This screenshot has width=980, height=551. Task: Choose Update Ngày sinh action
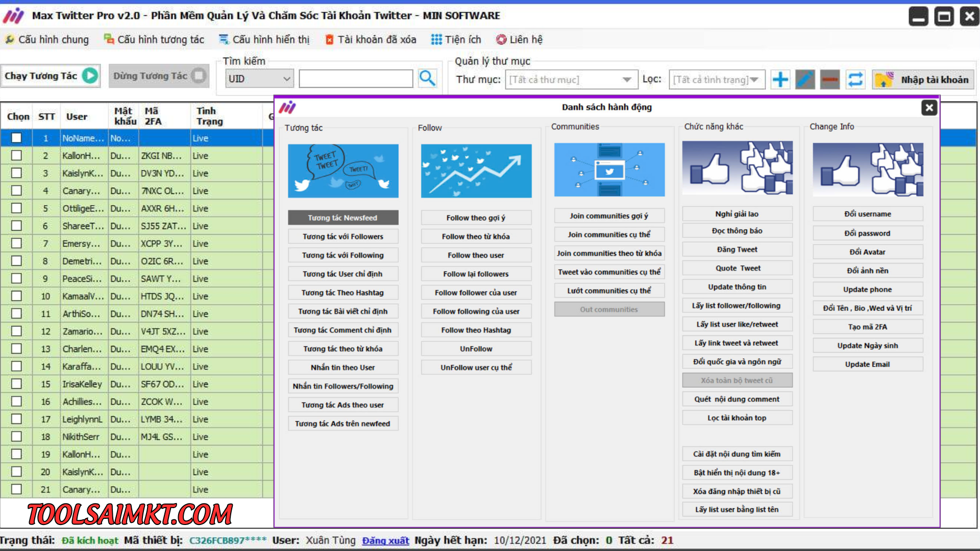[868, 345]
